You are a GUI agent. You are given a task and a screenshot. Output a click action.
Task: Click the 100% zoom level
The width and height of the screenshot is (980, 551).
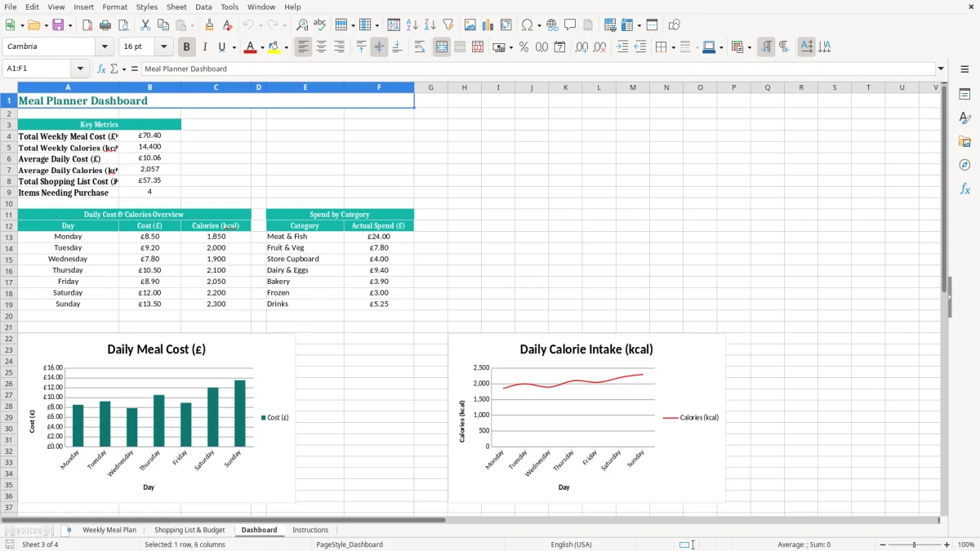(x=966, y=544)
